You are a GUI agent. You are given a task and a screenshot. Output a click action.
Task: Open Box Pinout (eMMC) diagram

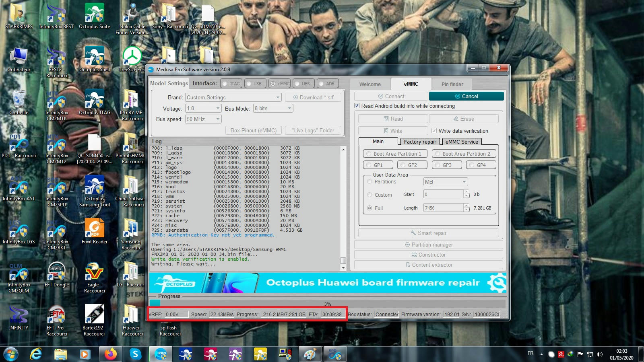pyautogui.click(x=253, y=130)
